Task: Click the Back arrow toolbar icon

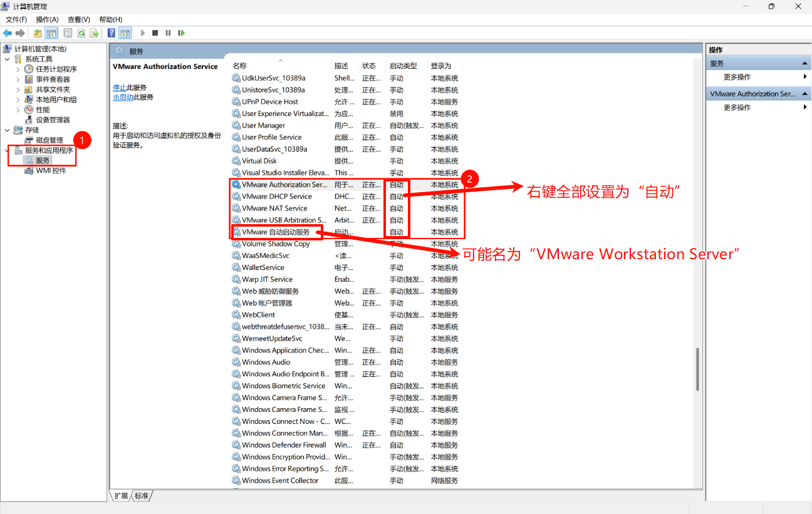Action: point(8,33)
